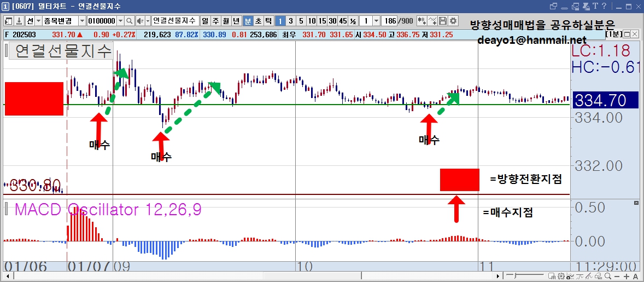Click the magnifier search icon beside 0100000
This screenshot has height=282, width=644.
[x=129, y=21]
